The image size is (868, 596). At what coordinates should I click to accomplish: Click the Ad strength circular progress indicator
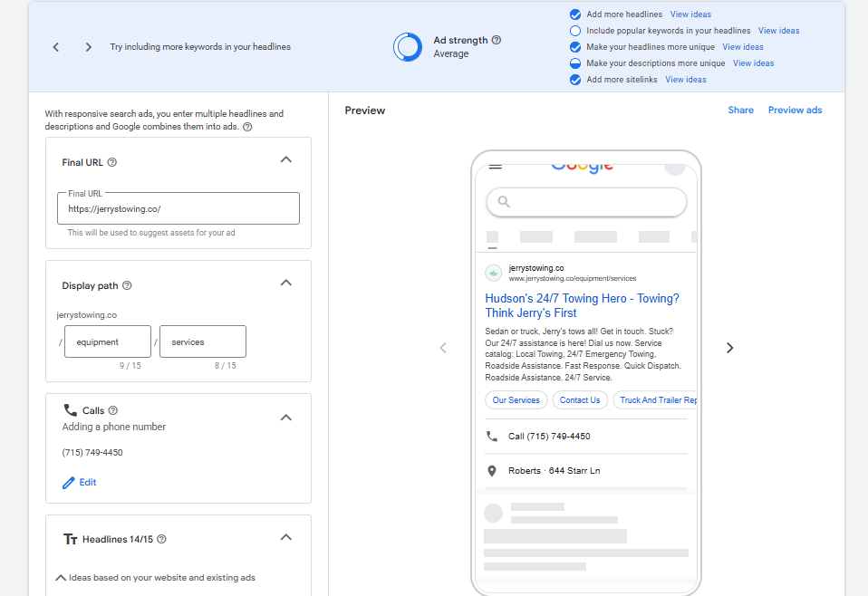click(x=408, y=47)
